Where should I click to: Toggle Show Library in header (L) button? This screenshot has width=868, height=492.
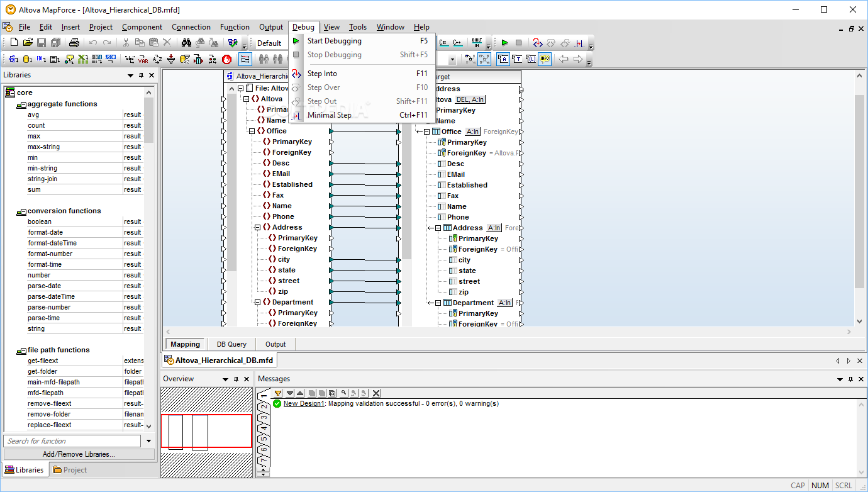coord(531,59)
